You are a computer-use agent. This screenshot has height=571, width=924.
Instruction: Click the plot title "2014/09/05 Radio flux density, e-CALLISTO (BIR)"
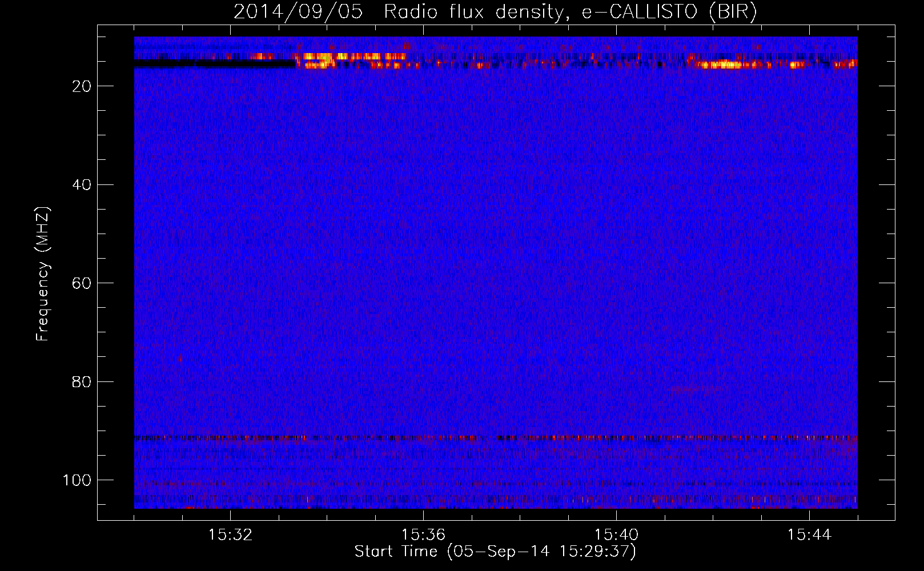point(495,11)
